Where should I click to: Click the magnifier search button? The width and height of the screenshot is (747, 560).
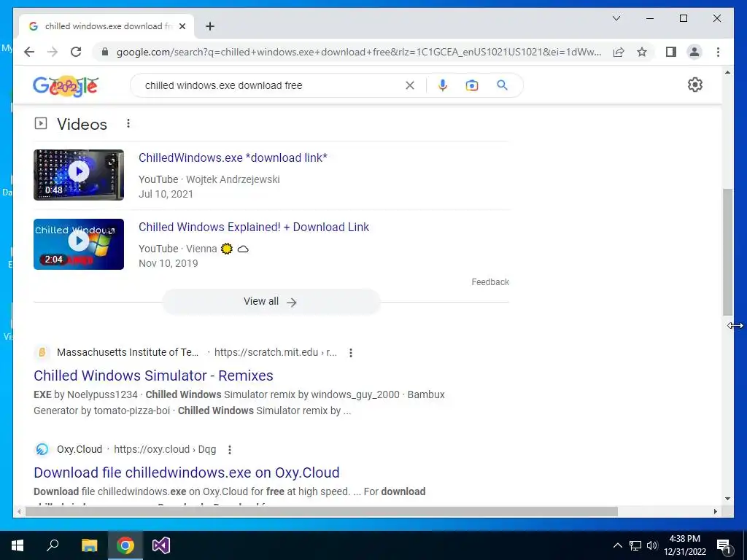point(502,85)
